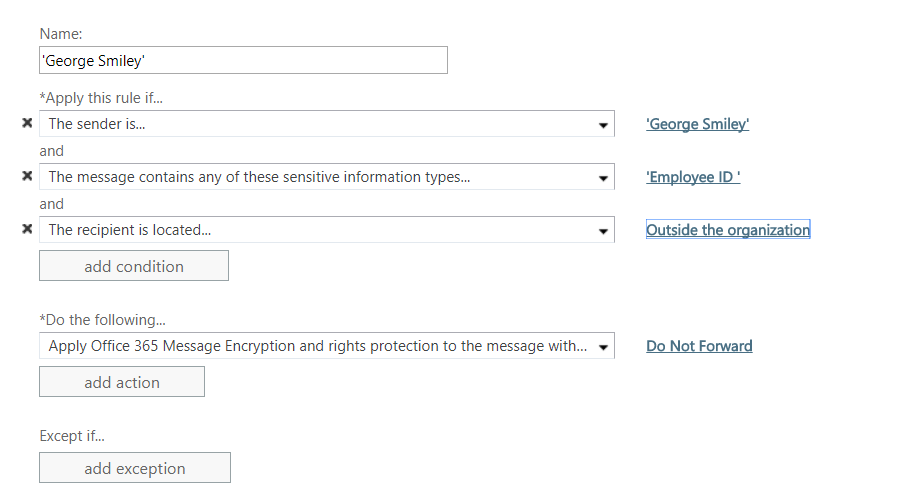Click the 'George Smiley' sender link
This screenshot has width=916, height=500.
point(697,124)
